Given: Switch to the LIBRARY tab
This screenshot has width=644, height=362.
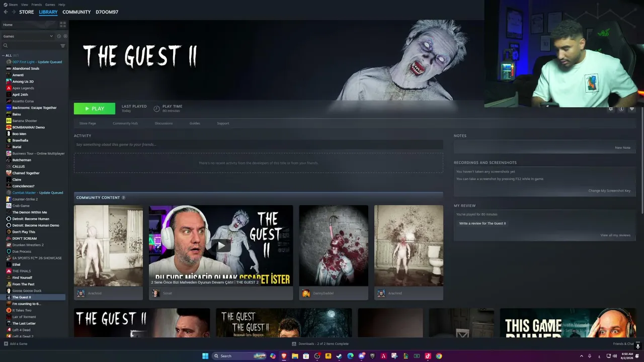Looking at the screenshot, I should (x=48, y=12).
